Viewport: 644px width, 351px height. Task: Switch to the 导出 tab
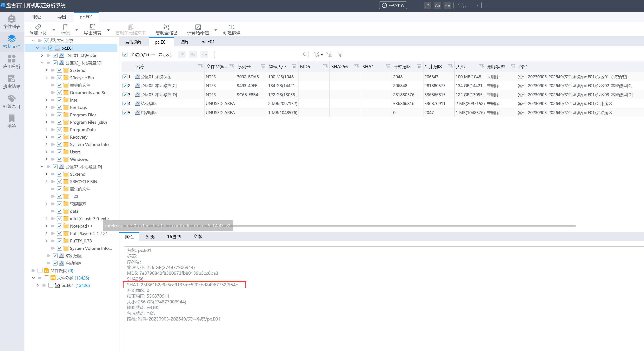[x=62, y=17]
